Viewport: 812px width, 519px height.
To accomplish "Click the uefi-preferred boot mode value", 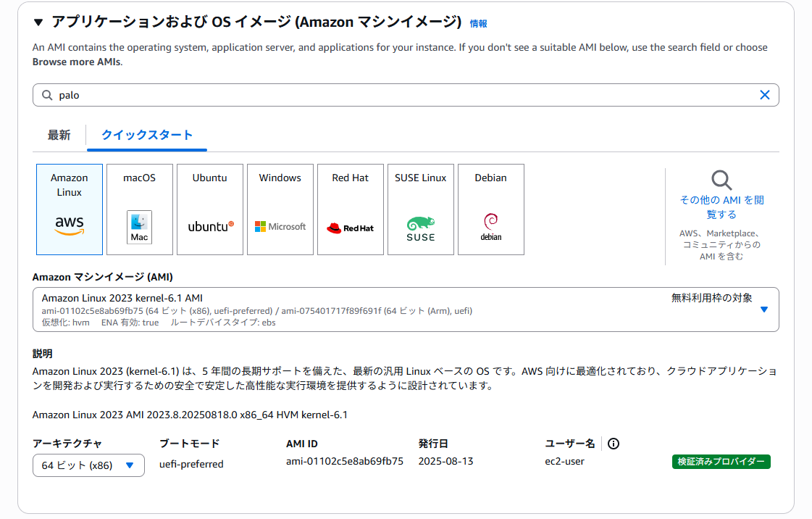I will pos(191,464).
